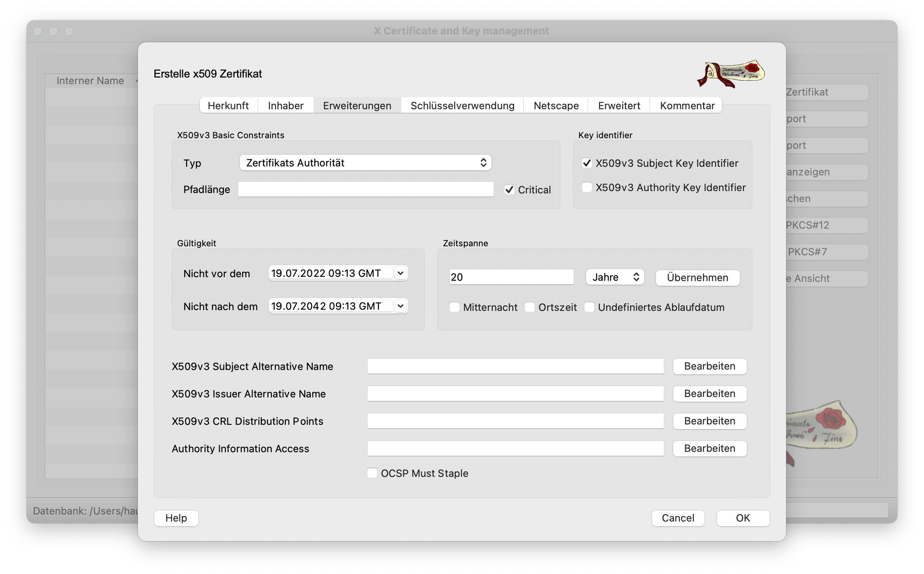Enable the Mitternacht option
Image resolution: width=924 pixels, height=574 pixels.
(455, 307)
